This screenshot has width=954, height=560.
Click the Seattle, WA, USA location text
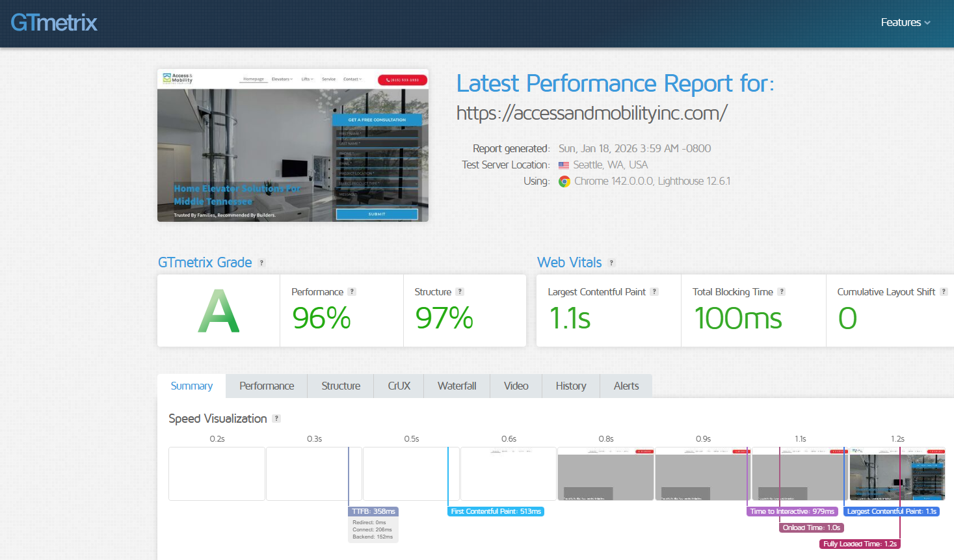click(610, 165)
